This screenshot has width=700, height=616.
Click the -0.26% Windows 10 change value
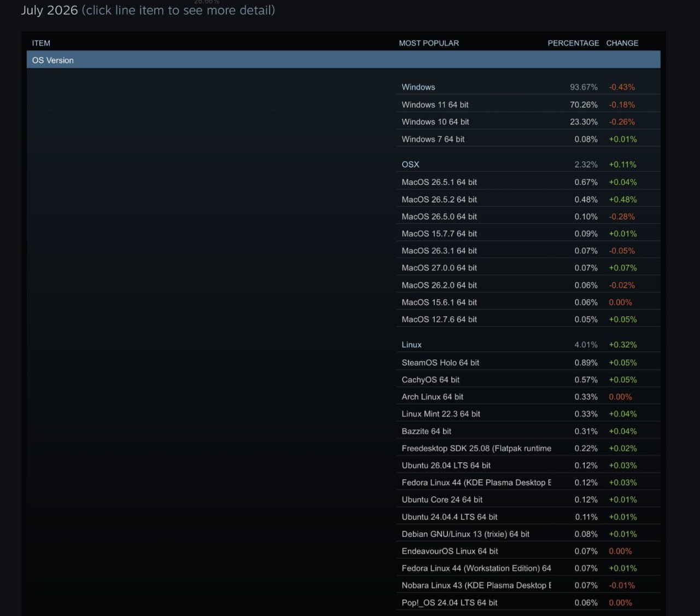622,121
